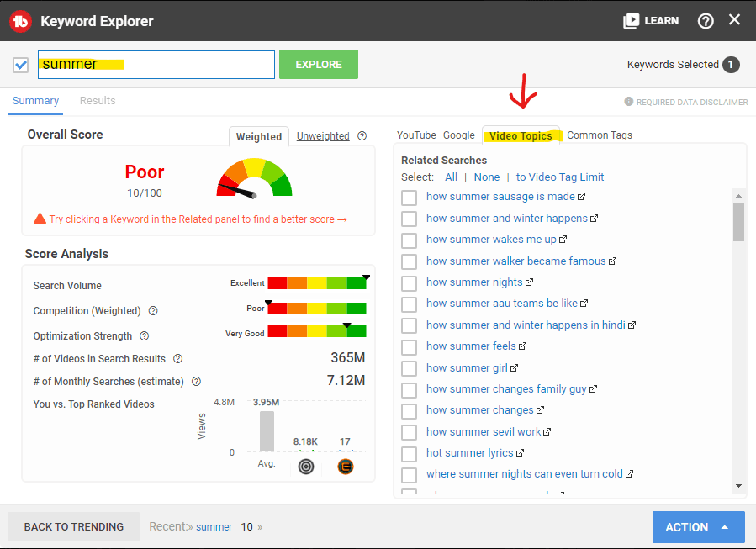Click the scrollbar up arrow

[738, 196]
